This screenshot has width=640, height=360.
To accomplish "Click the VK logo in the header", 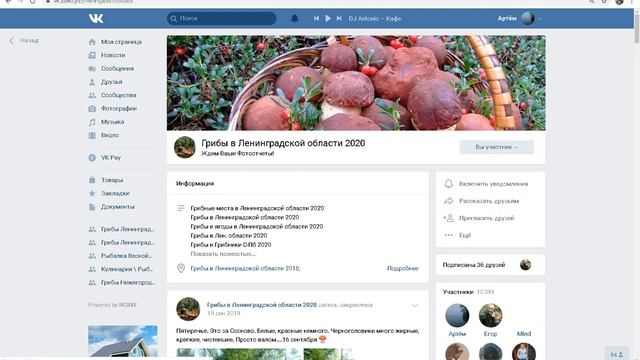I will pyautogui.click(x=96, y=18).
